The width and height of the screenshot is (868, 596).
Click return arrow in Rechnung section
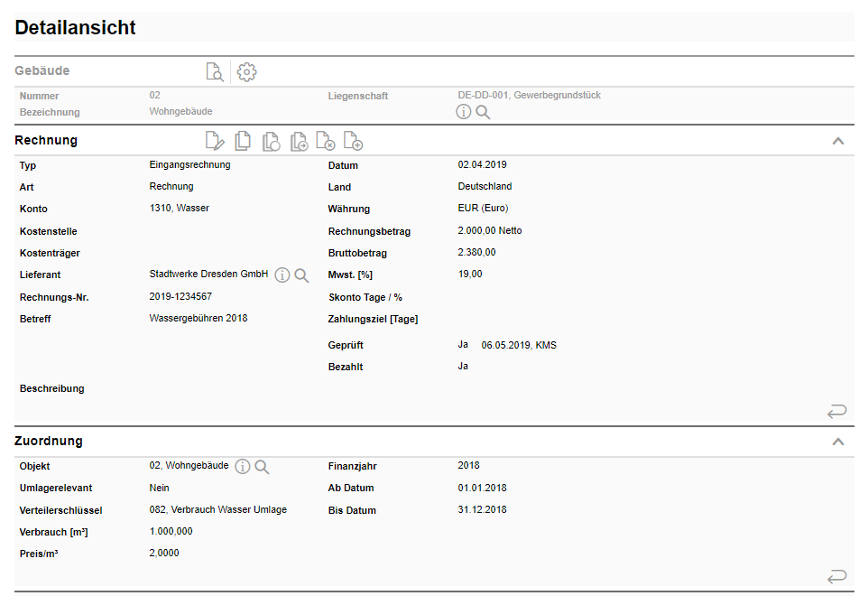836,412
